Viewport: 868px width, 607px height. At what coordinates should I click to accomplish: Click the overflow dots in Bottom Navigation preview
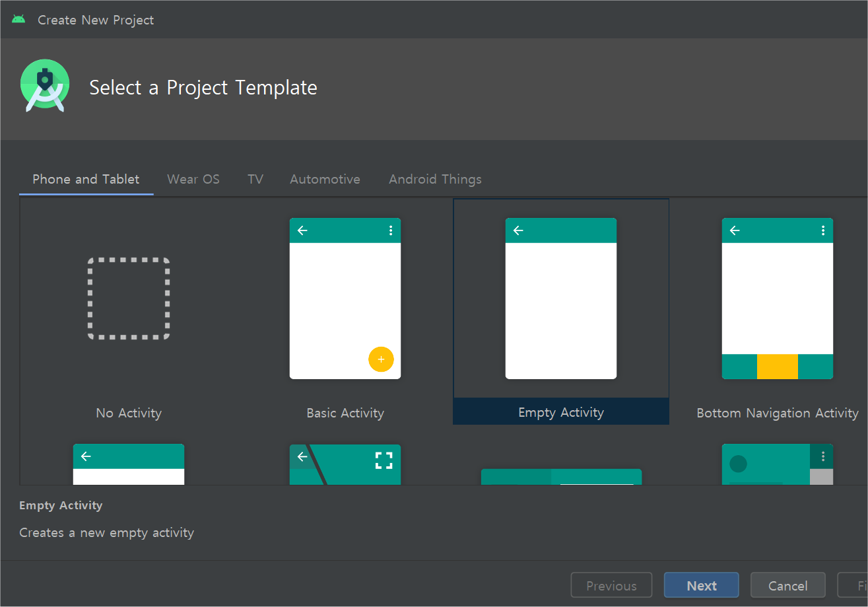(x=823, y=231)
